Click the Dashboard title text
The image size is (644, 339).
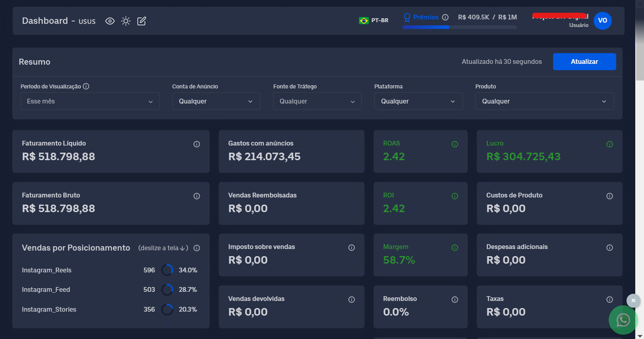coord(45,21)
